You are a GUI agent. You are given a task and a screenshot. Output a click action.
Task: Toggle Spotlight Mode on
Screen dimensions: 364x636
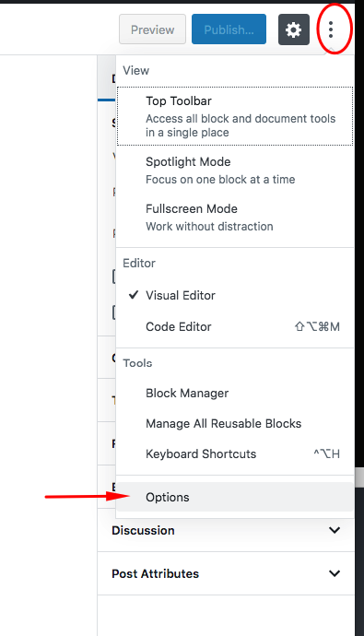click(x=235, y=171)
